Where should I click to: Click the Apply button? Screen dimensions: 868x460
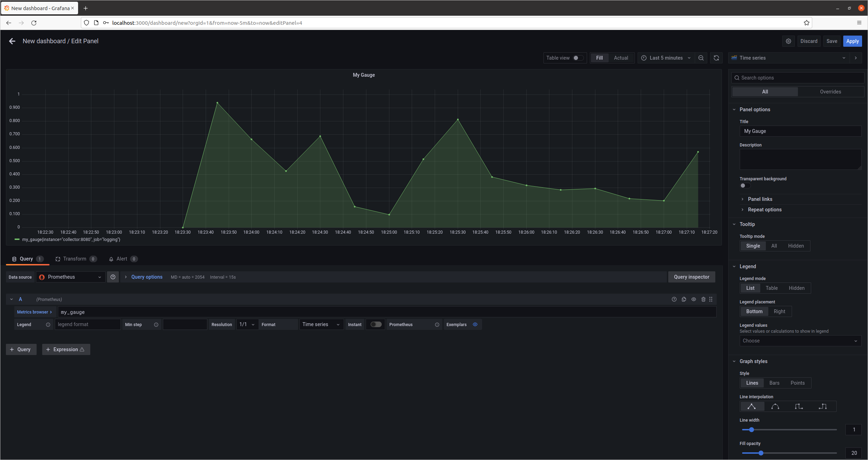tap(852, 41)
